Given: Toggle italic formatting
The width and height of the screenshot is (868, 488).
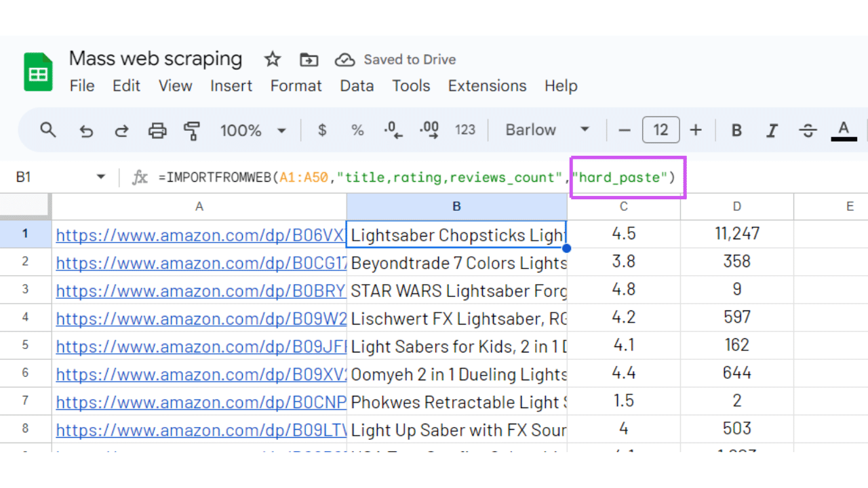Looking at the screenshot, I should pos(772,130).
